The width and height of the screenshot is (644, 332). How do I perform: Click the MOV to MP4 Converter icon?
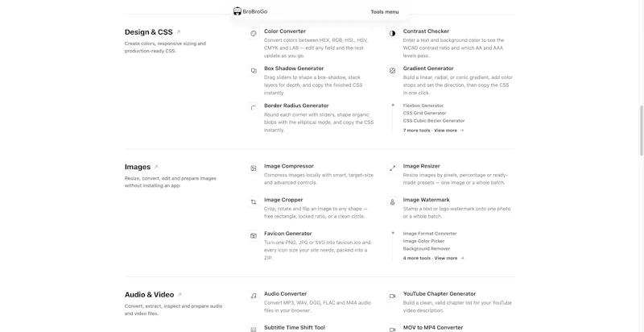point(392,329)
